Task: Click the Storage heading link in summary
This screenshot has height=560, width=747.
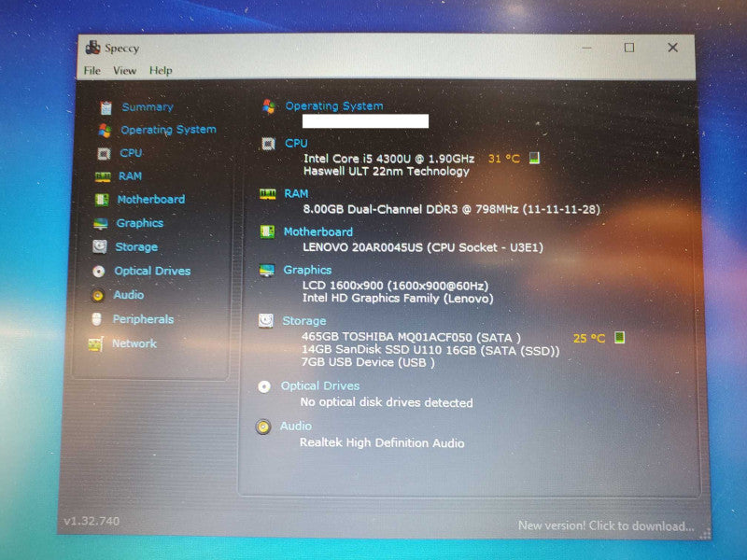Action: coord(304,321)
